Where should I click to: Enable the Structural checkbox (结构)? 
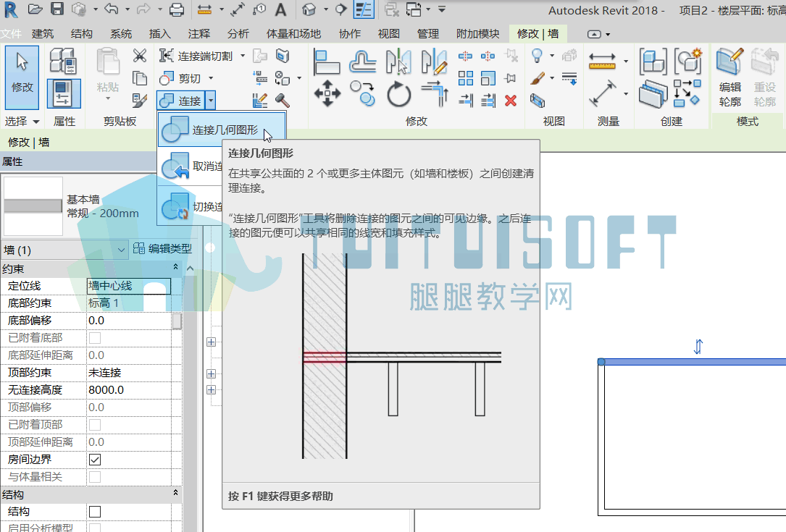[95, 512]
